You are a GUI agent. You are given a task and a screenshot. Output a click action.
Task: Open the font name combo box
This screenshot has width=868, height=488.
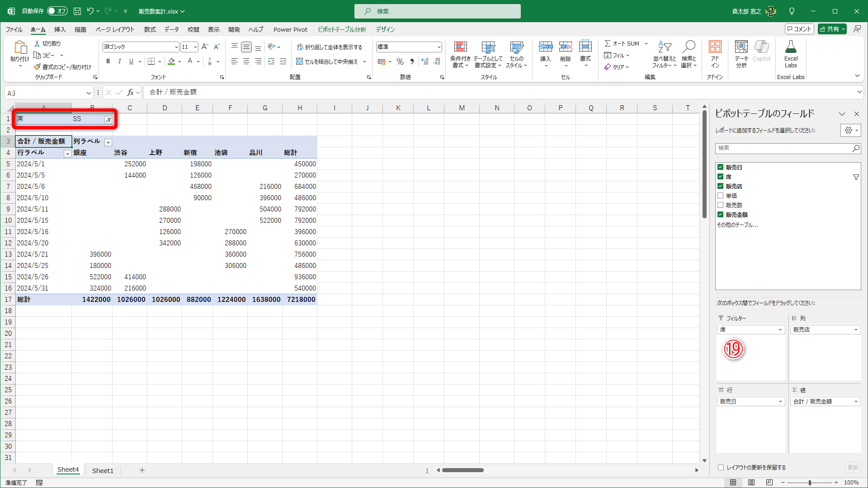176,47
